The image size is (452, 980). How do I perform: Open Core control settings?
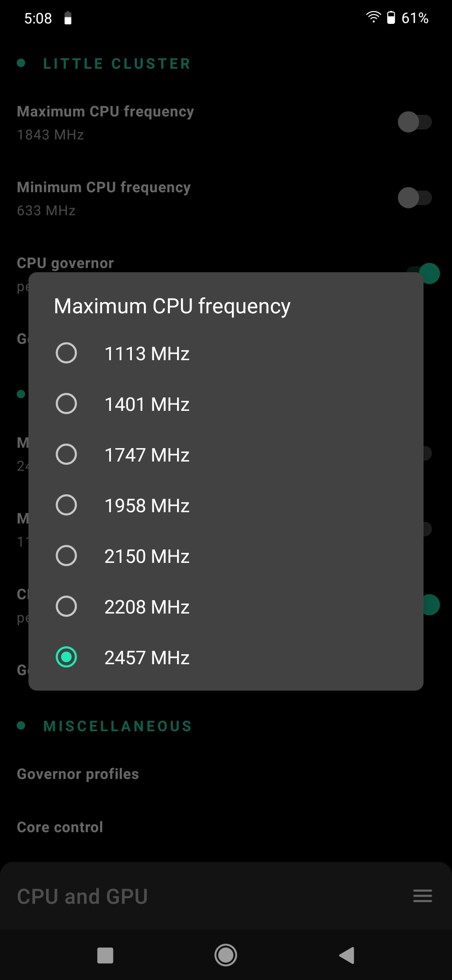pyautogui.click(x=60, y=827)
